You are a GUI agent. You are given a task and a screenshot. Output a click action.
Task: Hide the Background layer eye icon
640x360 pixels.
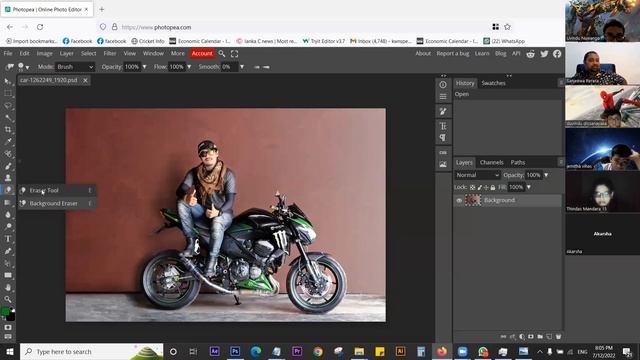[459, 200]
